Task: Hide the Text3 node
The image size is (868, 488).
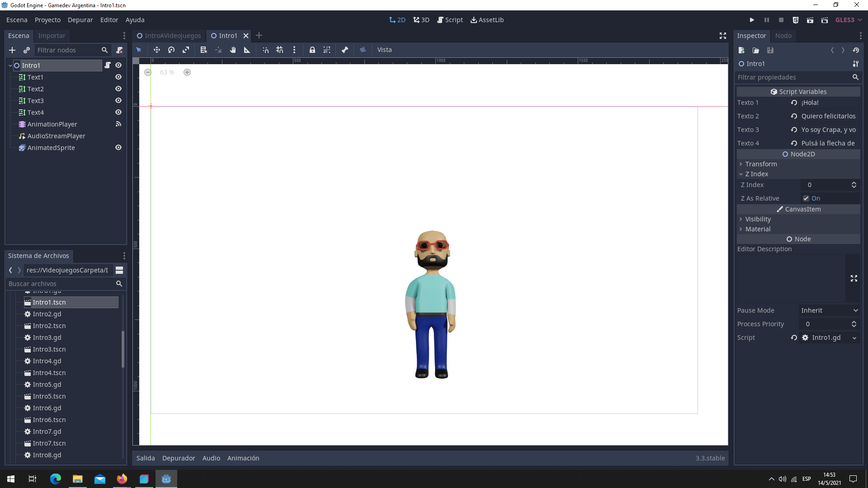Action: click(x=118, y=100)
